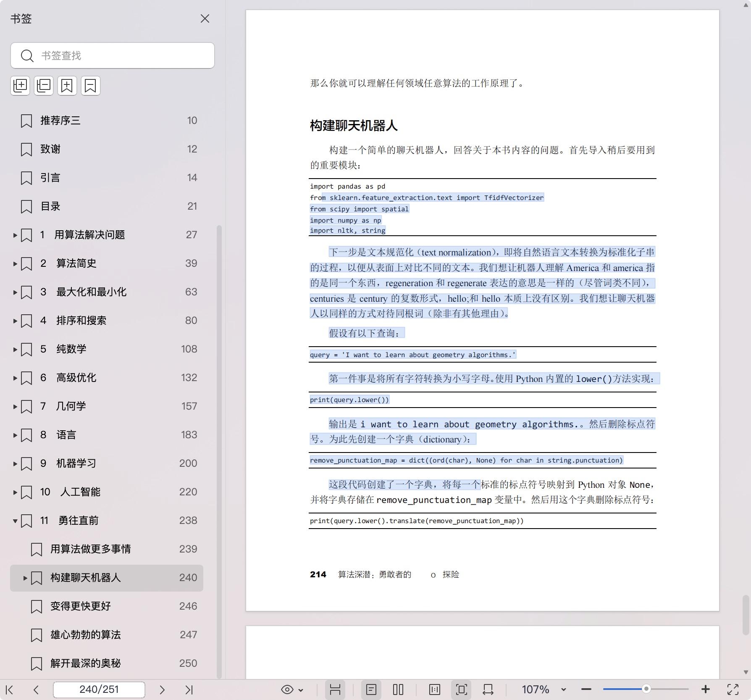Set zoom to actual size
The width and height of the screenshot is (751, 700).
(435, 689)
